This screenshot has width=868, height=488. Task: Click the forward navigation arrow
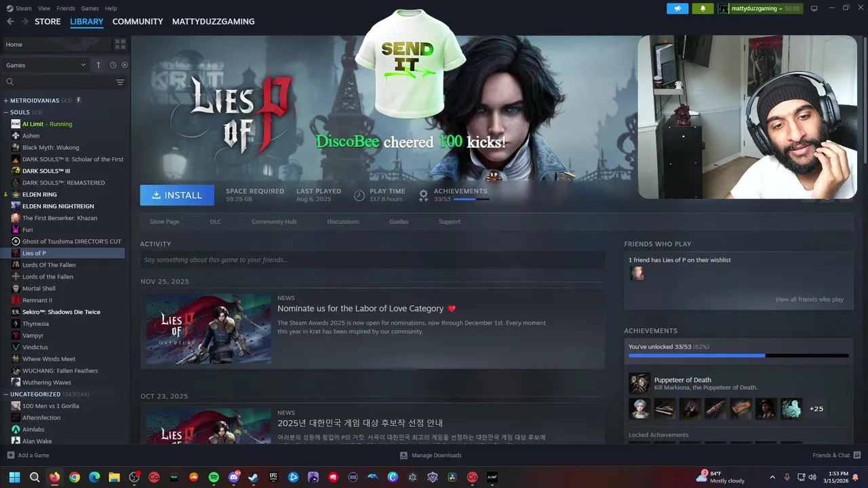coord(24,22)
